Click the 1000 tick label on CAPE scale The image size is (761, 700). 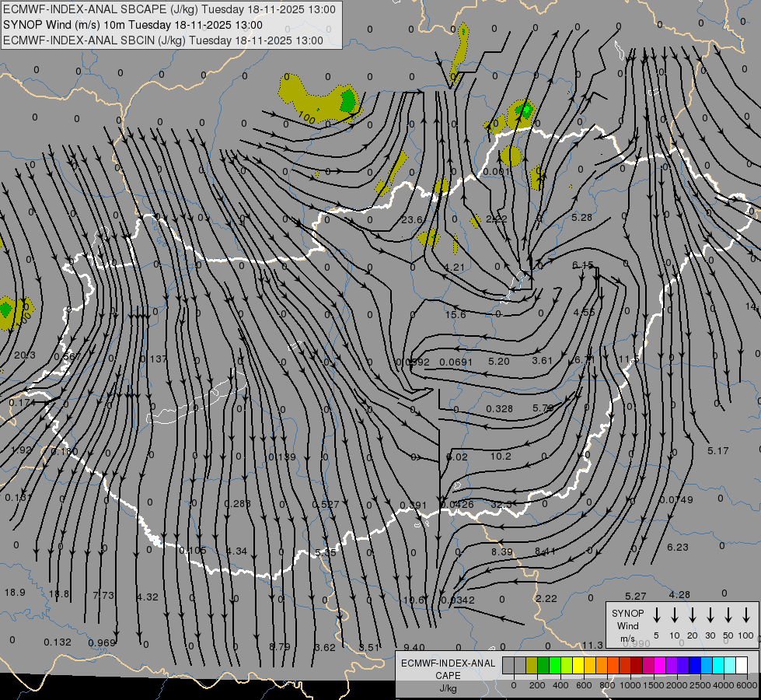(x=630, y=685)
